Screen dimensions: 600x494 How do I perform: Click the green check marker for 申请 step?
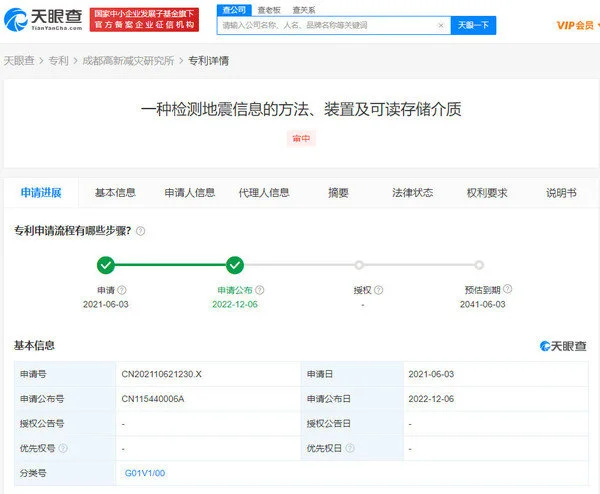[106, 265]
